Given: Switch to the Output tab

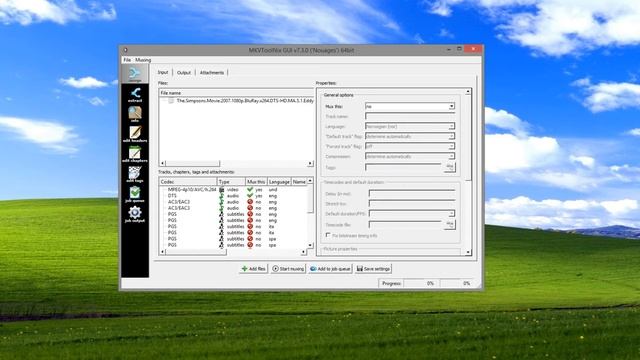Looking at the screenshot, I should tap(184, 73).
